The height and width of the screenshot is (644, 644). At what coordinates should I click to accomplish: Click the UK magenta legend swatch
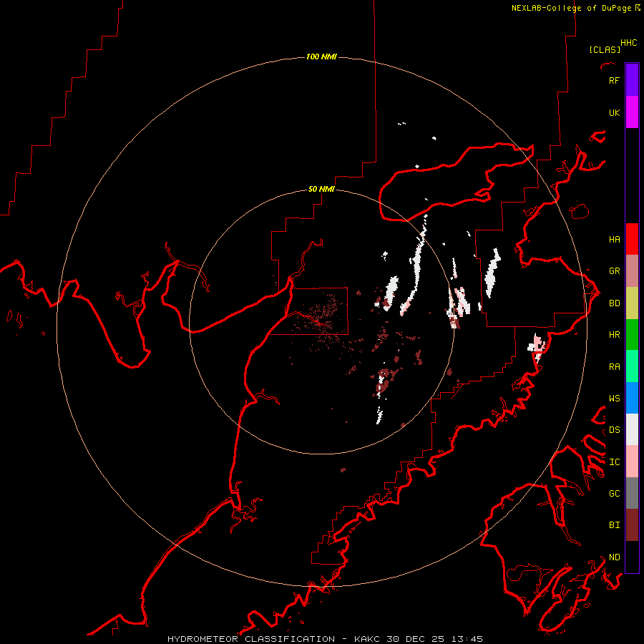click(632, 112)
